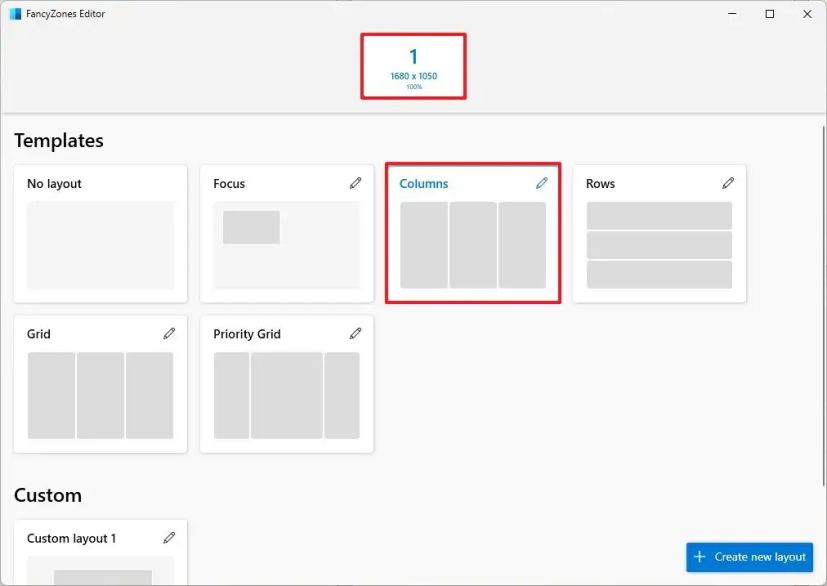Click Priority Grid's pencil edit icon

[x=355, y=333]
